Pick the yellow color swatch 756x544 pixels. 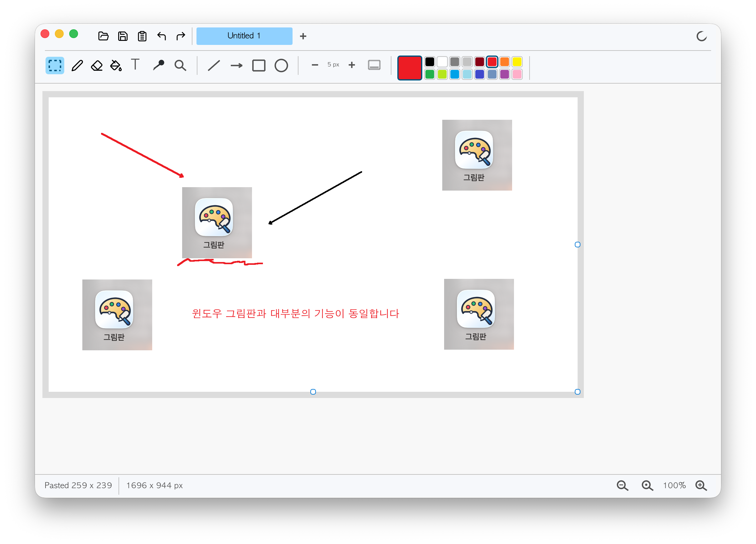[517, 62]
